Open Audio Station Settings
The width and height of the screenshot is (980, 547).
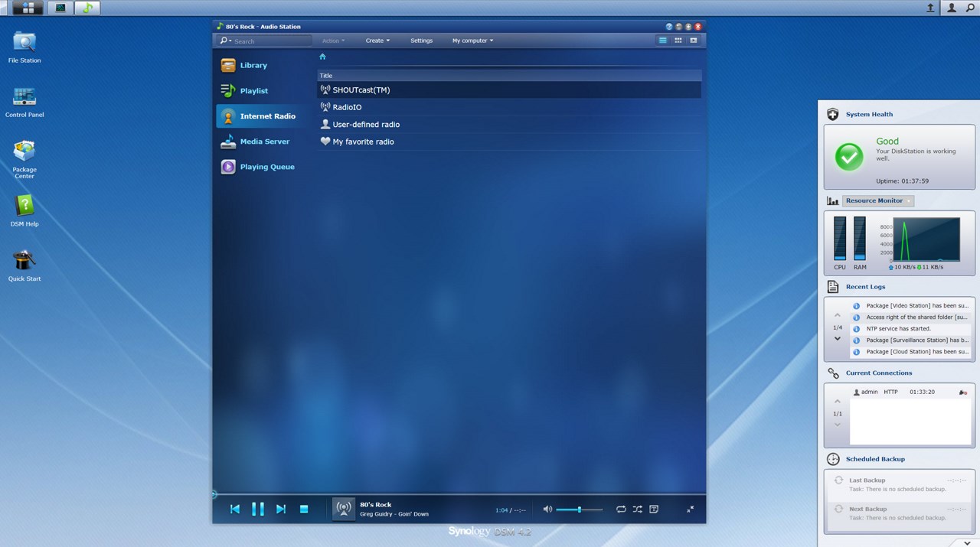(421, 41)
